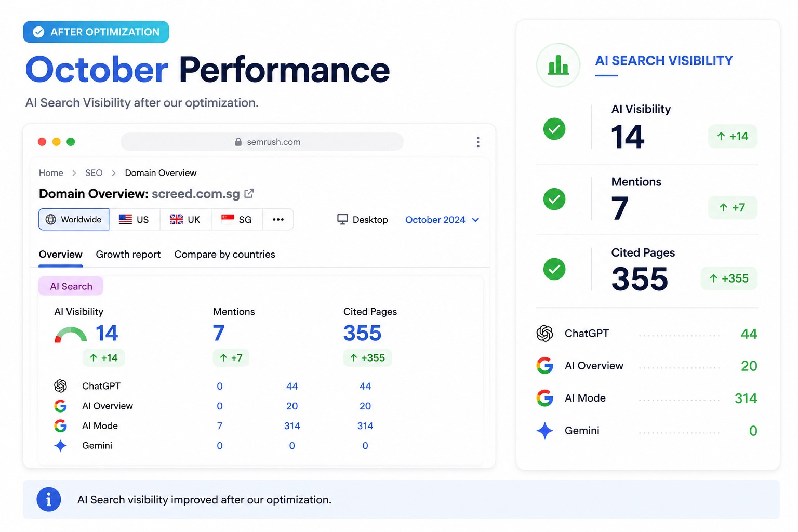Click the green window dot in browser
This screenshot has width=798, height=532.
[71, 142]
